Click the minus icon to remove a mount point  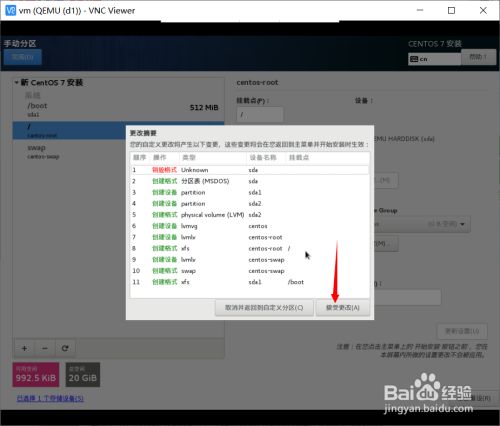coord(45,348)
